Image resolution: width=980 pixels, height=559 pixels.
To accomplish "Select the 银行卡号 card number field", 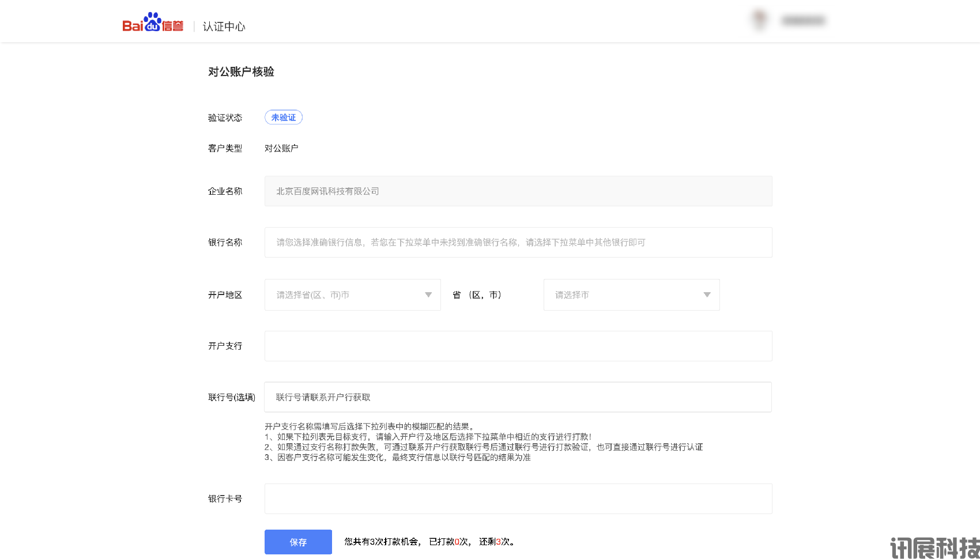I will pos(518,499).
